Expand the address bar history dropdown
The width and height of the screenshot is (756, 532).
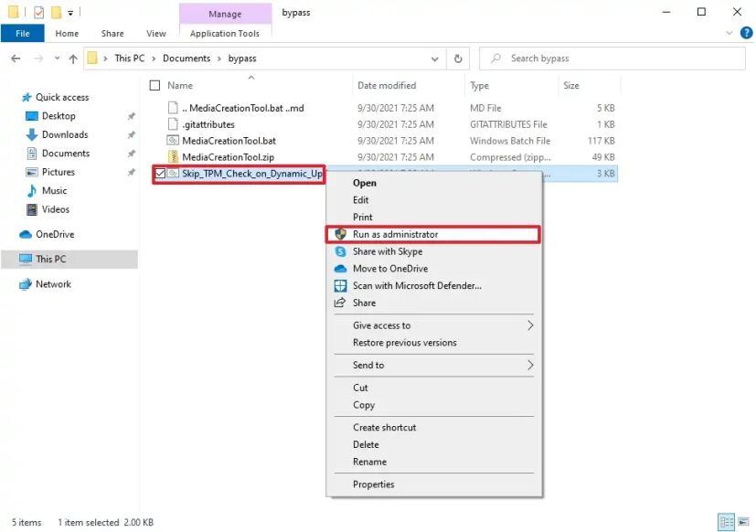434,59
